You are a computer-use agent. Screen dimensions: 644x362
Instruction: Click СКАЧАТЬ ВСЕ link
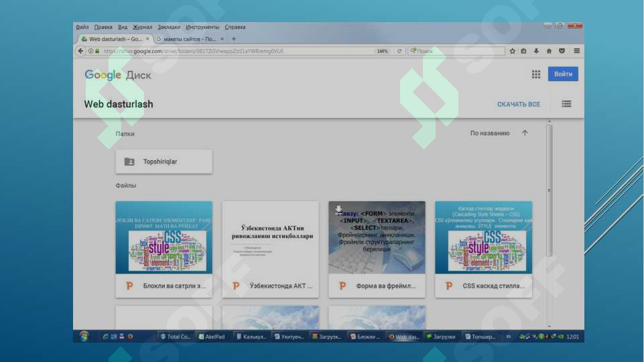pyautogui.click(x=518, y=105)
